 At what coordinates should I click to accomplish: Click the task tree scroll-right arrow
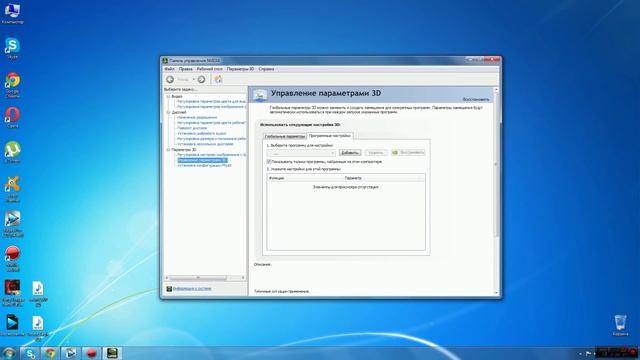coord(243,278)
